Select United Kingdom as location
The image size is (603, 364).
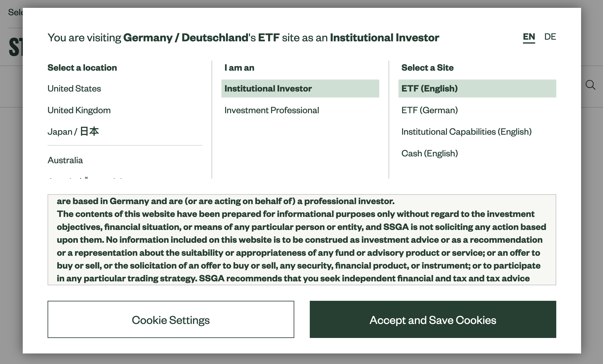coord(79,110)
